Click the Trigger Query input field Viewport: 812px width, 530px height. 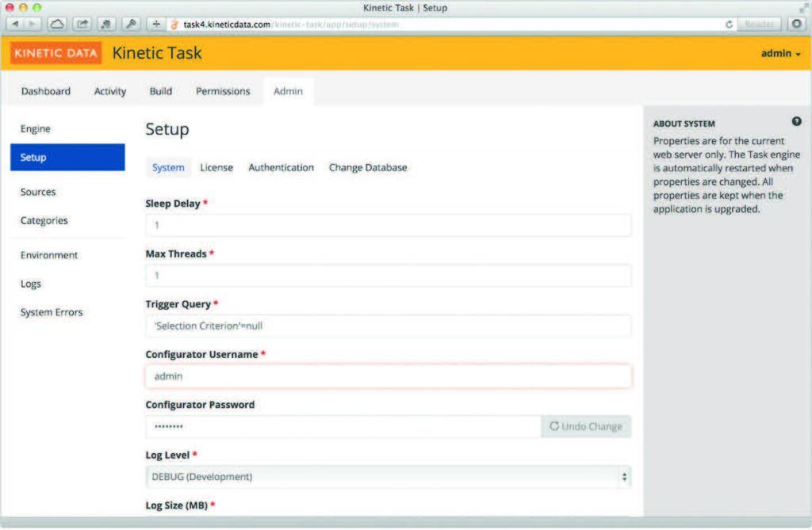pyautogui.click(x=388, y=326)
